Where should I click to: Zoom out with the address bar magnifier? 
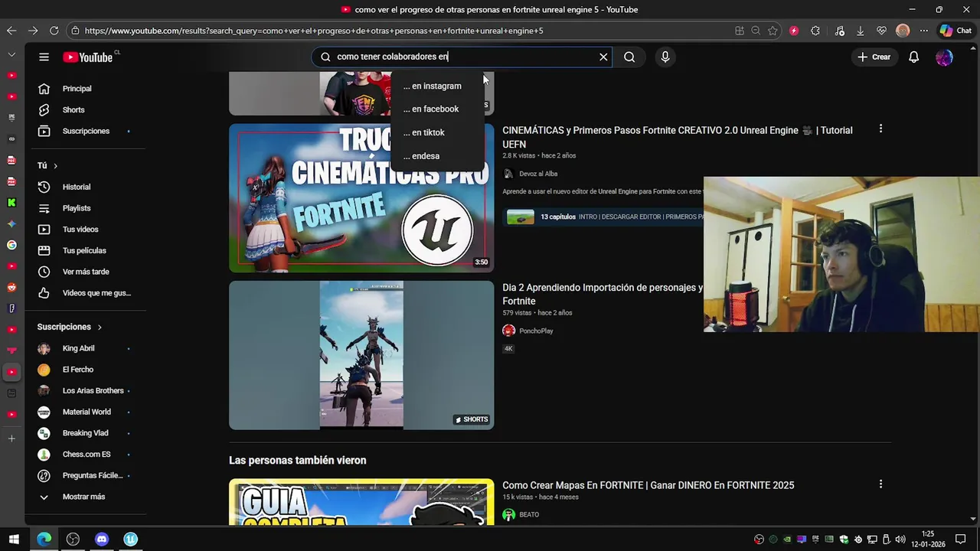point(756,31)
